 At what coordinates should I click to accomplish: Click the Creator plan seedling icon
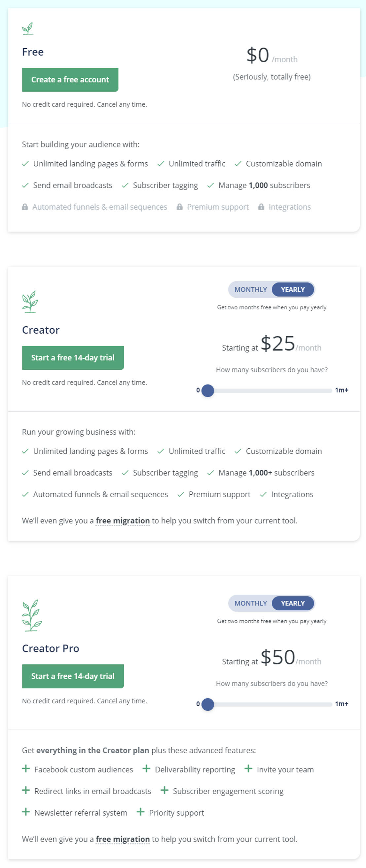(x=30, y=302)
